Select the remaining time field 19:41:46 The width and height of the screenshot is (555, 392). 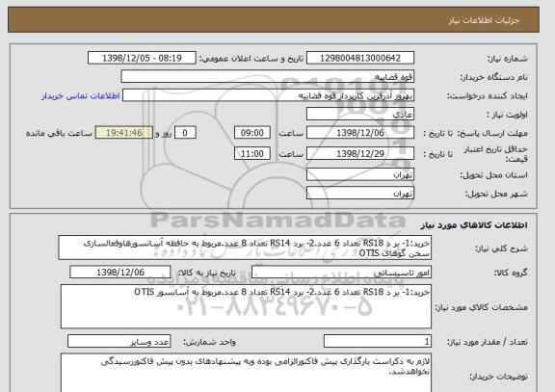124,133
